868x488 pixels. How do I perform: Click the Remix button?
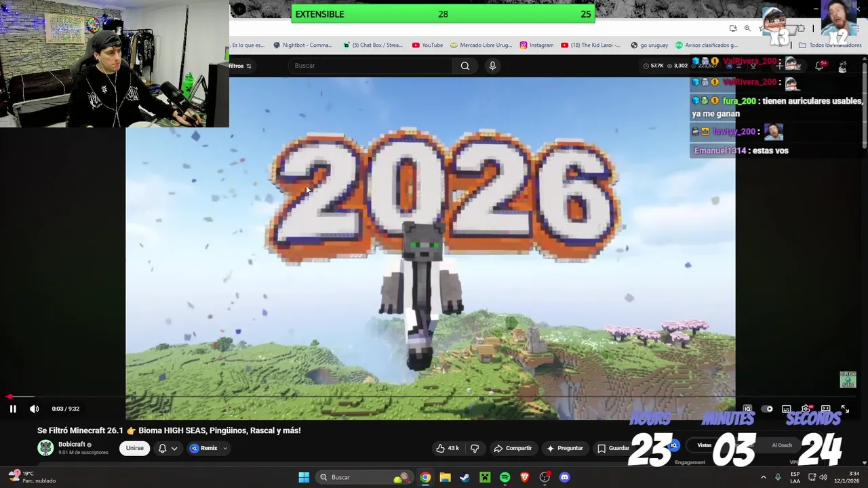(204, 448)
